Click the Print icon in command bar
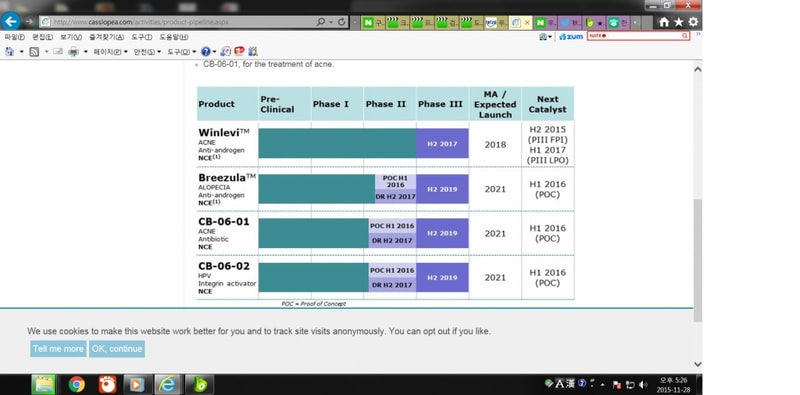Viewport: 800px width, 395px height. [x=73, y=52]
